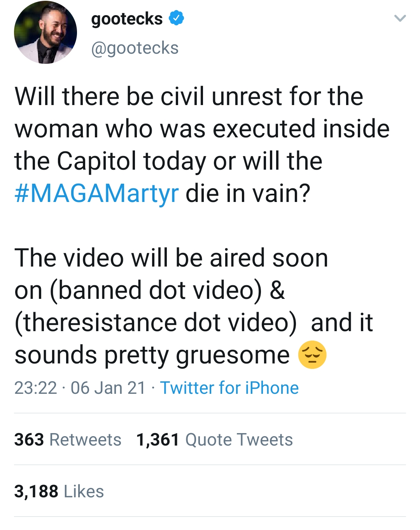Click the "The video will be aired soon" line
Screen dimensions: 420x530
[171, 258]
